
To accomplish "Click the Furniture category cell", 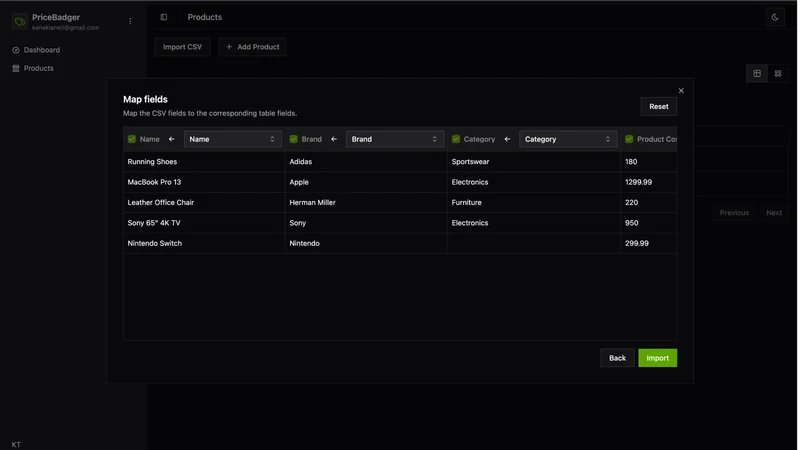I will [534, 203].
